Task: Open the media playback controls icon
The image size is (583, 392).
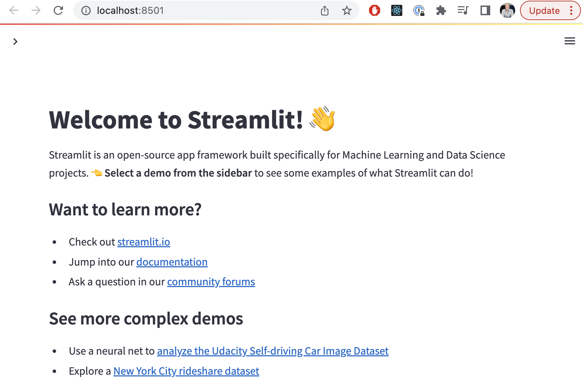Action: [x=463, y=10]
